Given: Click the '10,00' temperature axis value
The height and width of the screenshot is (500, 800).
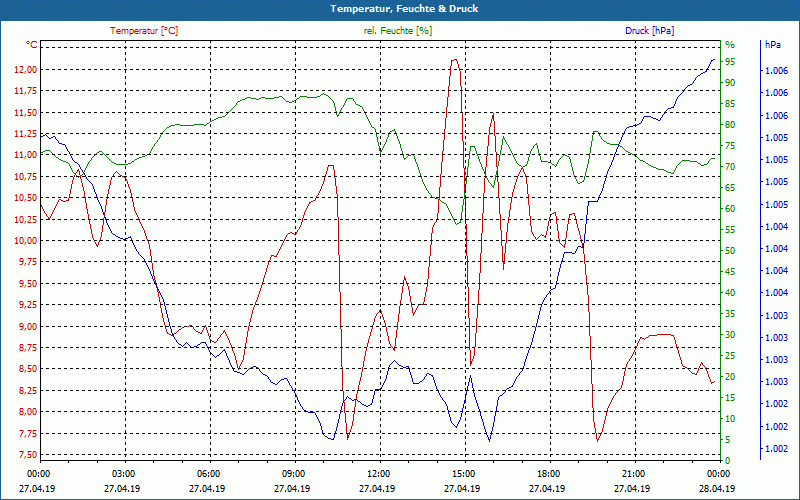Looking at the screenshot, I should pos(26,241).
